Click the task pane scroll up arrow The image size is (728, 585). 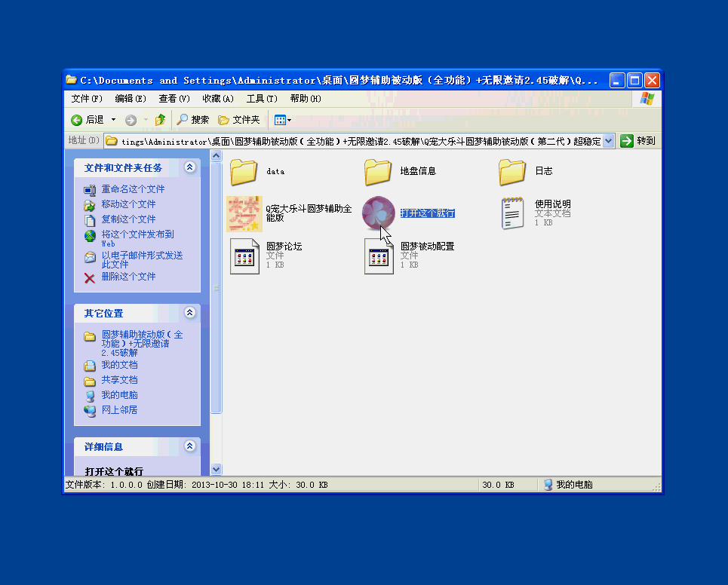[217, 155]
